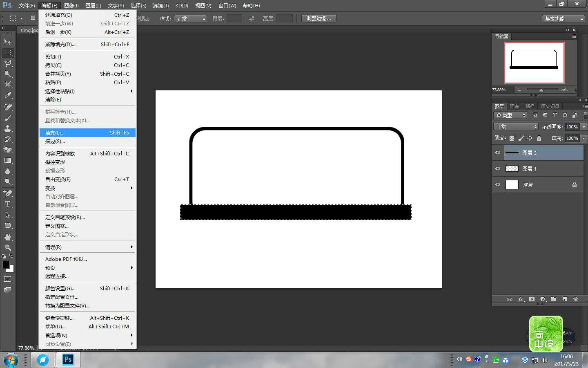This screenshot has width=588, height=368.
Task: Click the 调整边缘... button
Action: pos(318,18)
